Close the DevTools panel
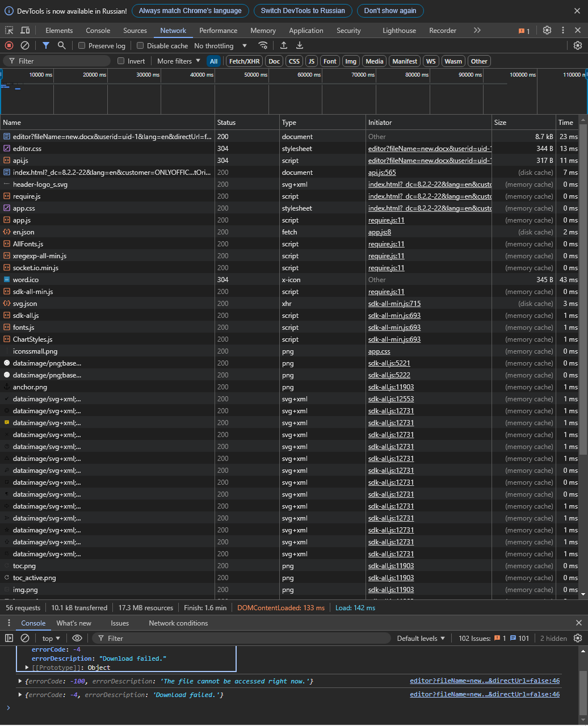This screenshot has height=726, width=588. coord(578,31)
